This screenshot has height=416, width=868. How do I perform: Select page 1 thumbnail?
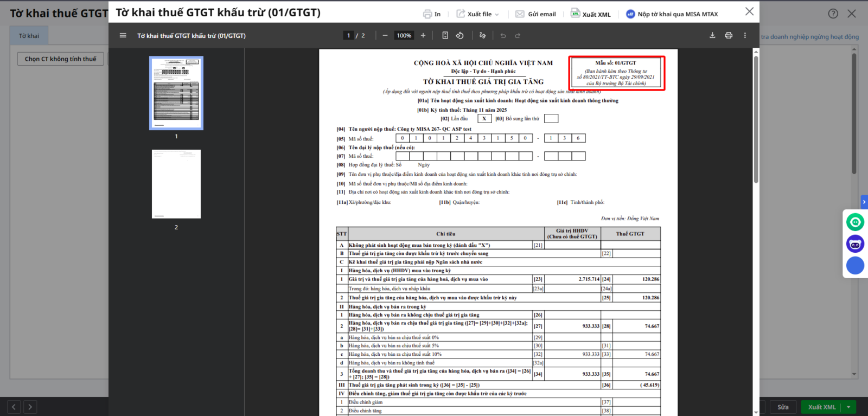pos(176,93)
